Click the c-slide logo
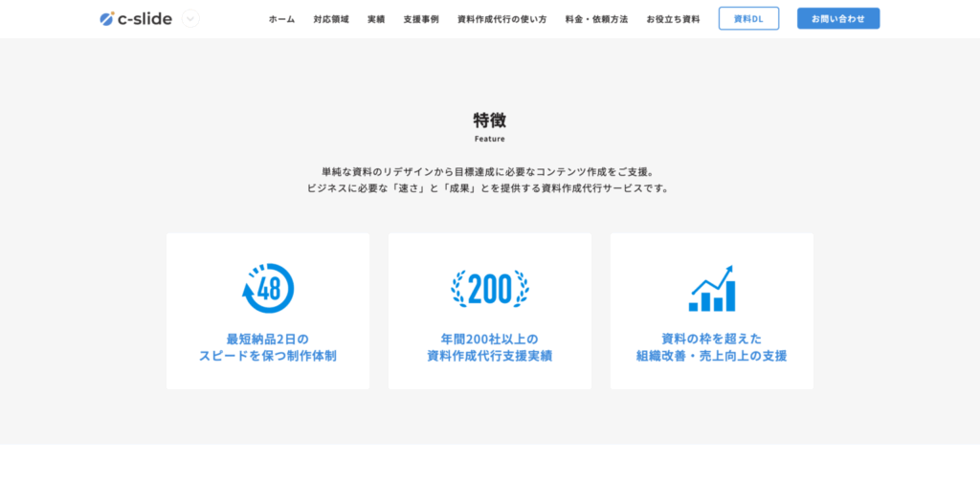This screenshot has width=980, height=483. (136, 18)
